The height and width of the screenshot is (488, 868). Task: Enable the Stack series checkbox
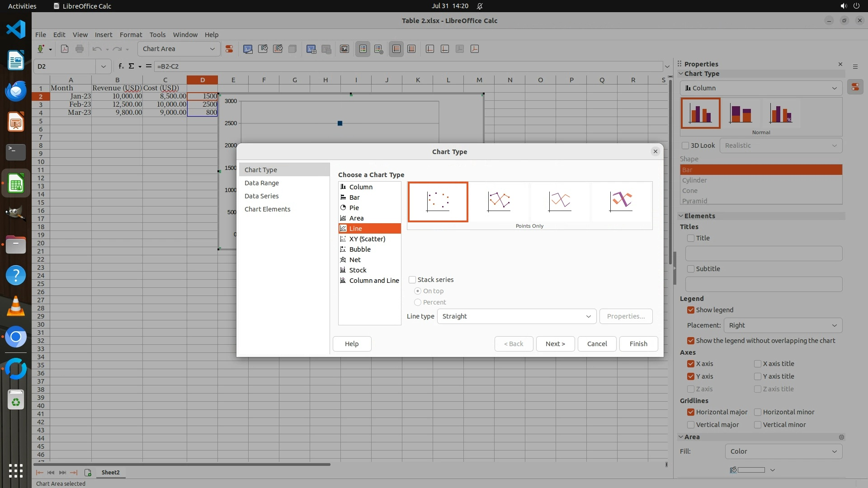coord(412,280)
